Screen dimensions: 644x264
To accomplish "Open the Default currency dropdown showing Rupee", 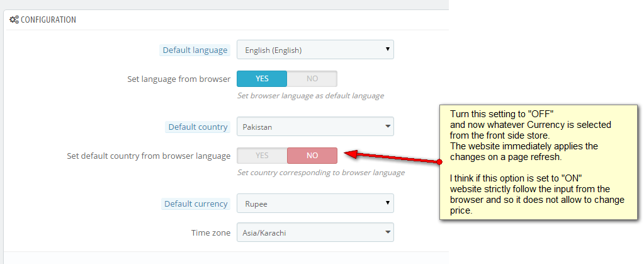I will point(315,204).
